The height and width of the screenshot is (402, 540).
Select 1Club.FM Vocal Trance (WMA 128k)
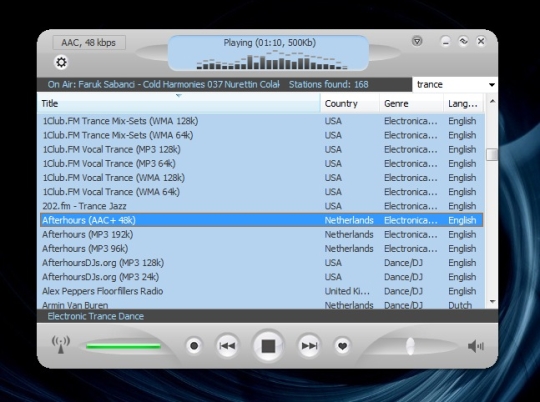coord(262,177)
